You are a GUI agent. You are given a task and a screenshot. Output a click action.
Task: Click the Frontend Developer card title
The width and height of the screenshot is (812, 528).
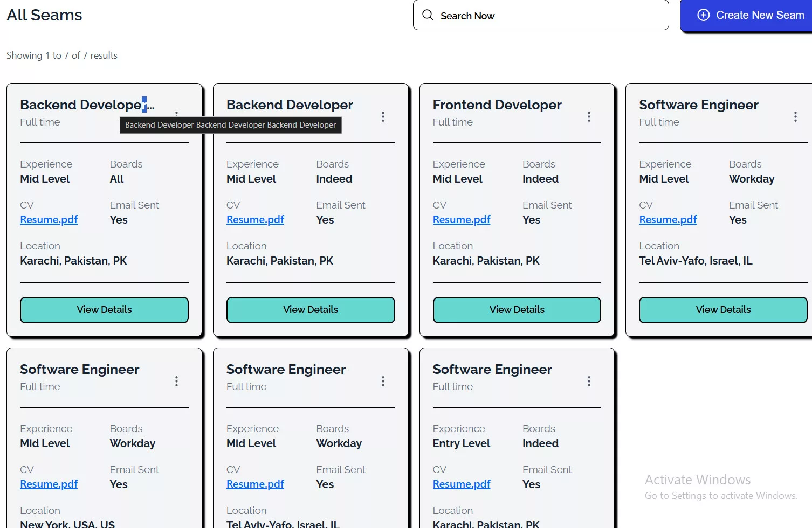pos(497,105)
